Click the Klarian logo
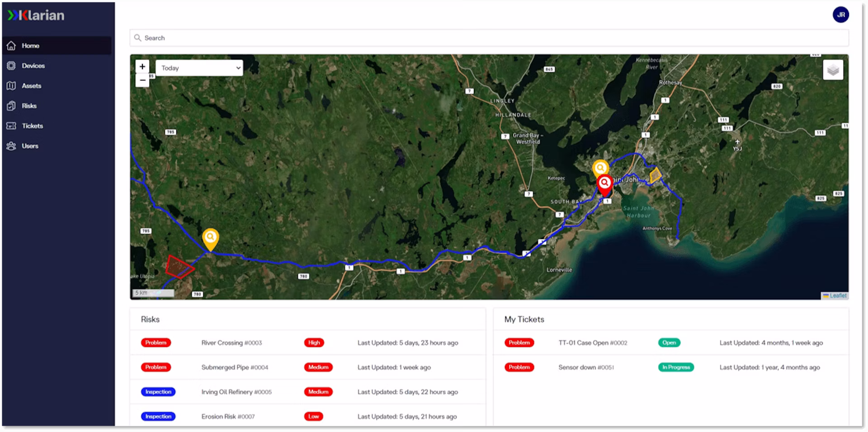This screenshot has width=868, height=432. (36, 15)
